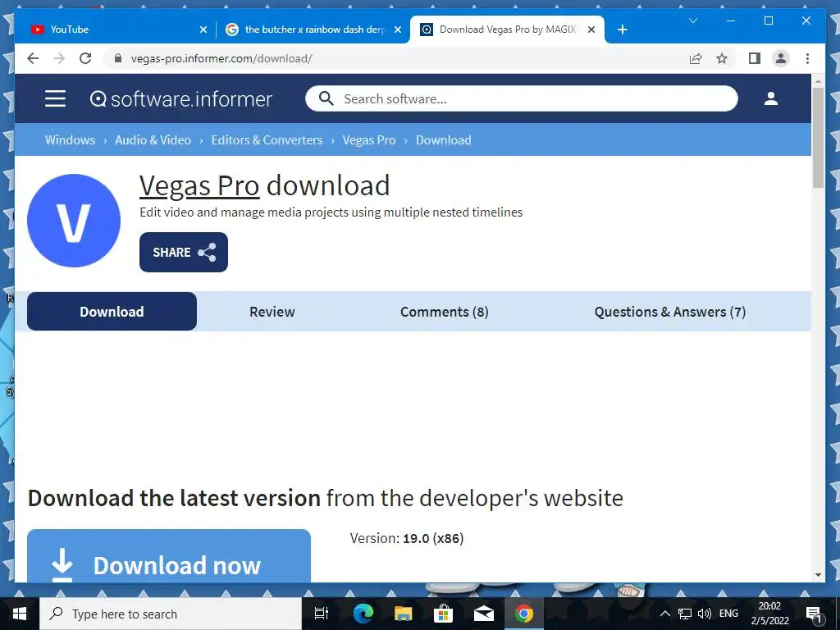The image size is (840, 630).
Task: Open the Windows Start menu
Action: [x=20, y=614]
